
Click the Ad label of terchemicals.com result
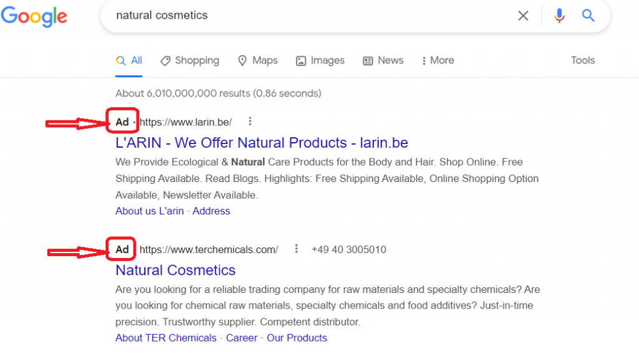pos(122,249)
